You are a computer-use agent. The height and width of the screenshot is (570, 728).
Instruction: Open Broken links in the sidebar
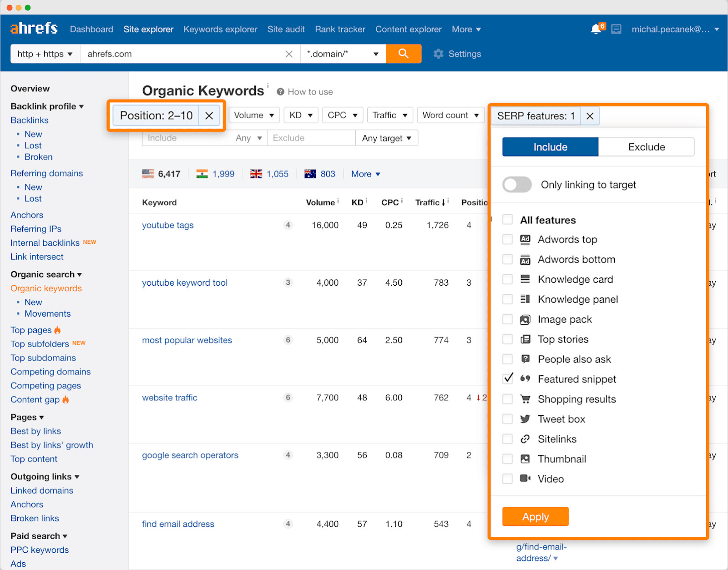35,518
